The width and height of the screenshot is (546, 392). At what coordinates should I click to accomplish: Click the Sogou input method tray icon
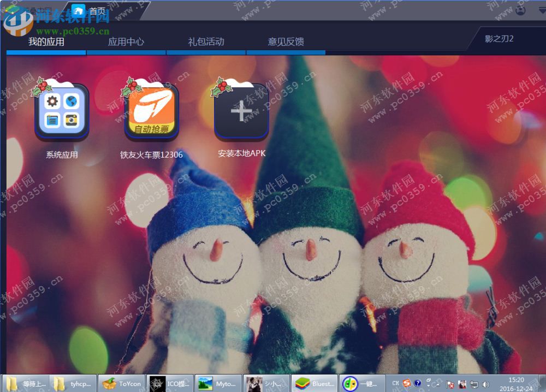pyautogui.click(x=406, y=383)
